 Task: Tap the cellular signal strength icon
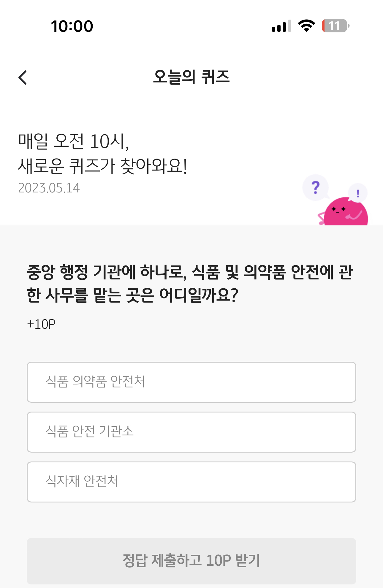[x=281, y=26]
